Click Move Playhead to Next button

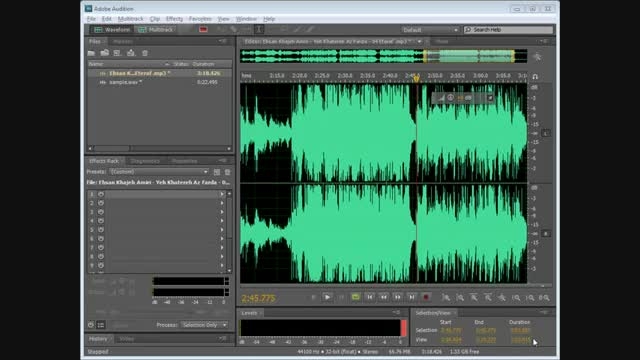tap(412, 297)
